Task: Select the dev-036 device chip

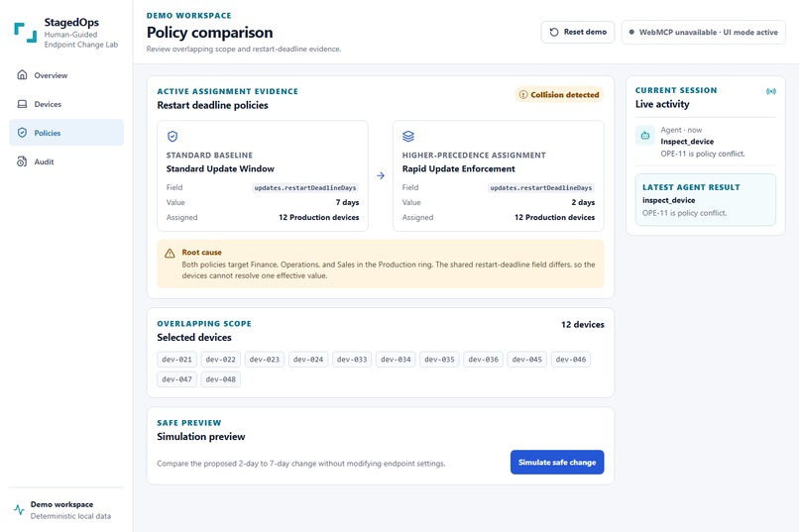Action: coord(483,360)
